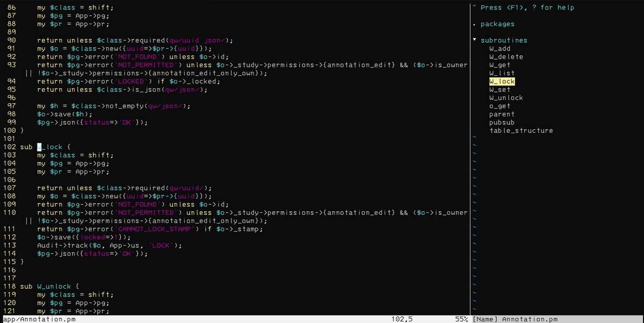Click line number 100 in gutter
This screenshot has width=644, height=323.
9,131
